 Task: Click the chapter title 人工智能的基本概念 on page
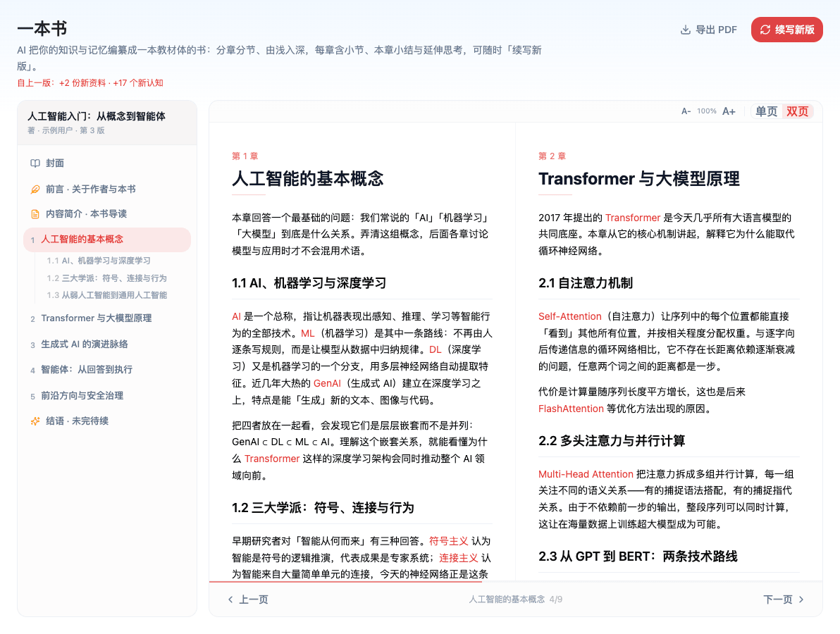pyautogui.click(x=307, y=179)
